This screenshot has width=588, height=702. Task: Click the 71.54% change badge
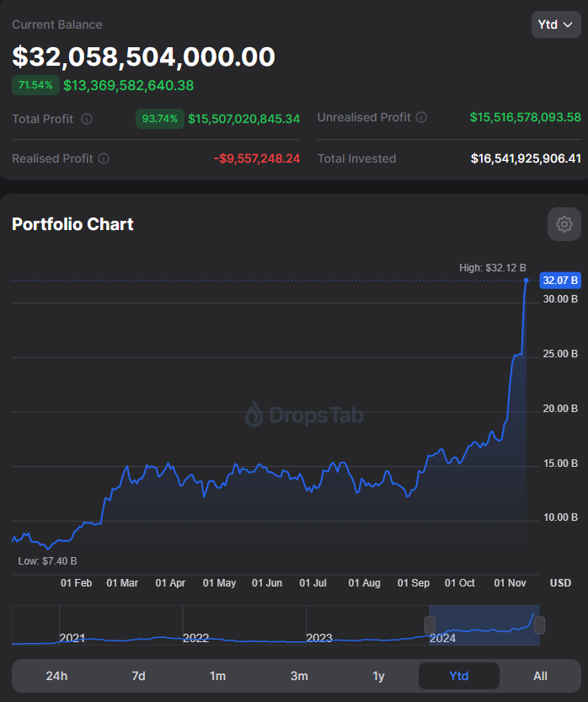tap(35, 85)
